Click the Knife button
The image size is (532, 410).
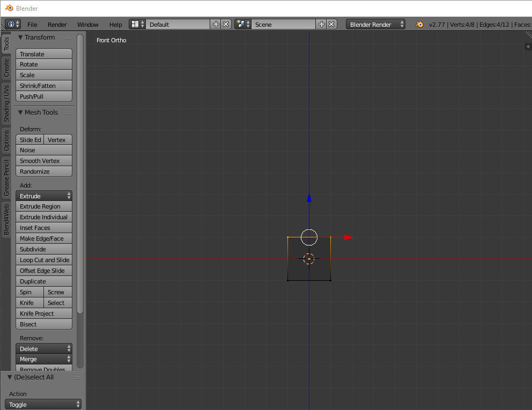pyautogui.click(x=29, y=303)
